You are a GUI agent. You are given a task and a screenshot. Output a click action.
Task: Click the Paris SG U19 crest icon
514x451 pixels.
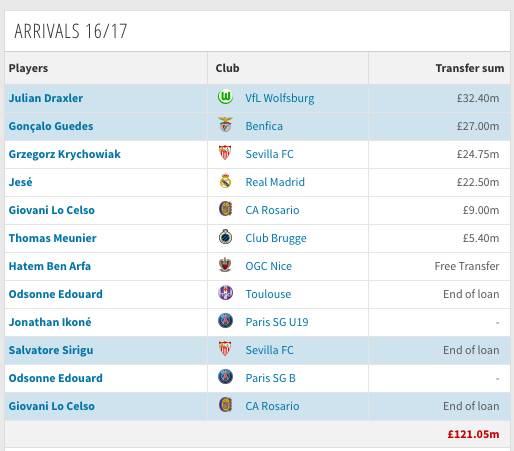pos(225,321)
